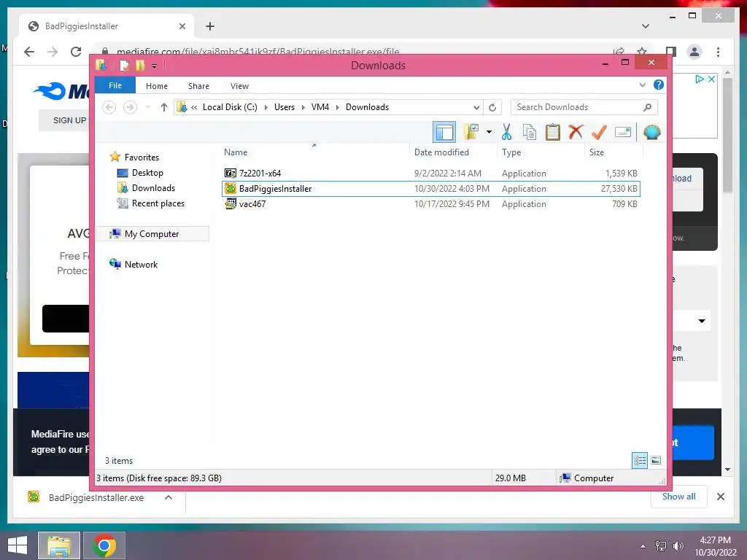Click the quick access new folder icon

(x=140, y=65)
